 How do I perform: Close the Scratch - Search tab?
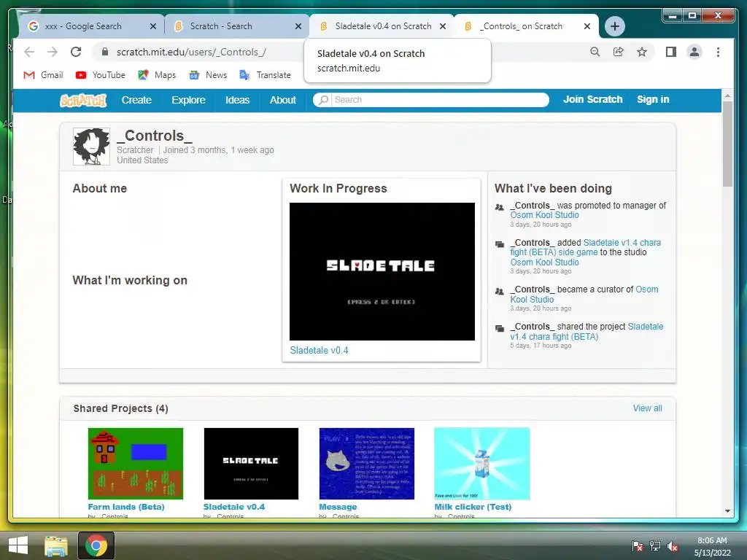coord(298,26)
